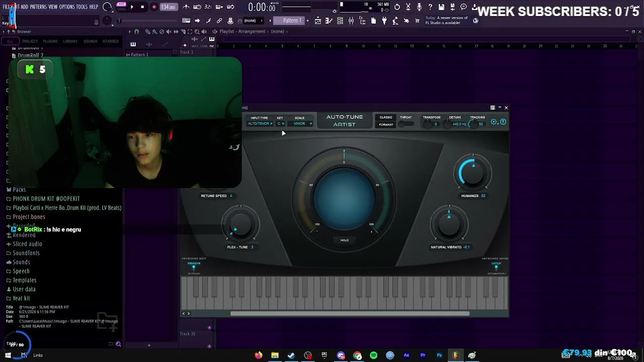Expand the PHONK DRUM KIT @DOPEKIT folder

tap(46, 199)
